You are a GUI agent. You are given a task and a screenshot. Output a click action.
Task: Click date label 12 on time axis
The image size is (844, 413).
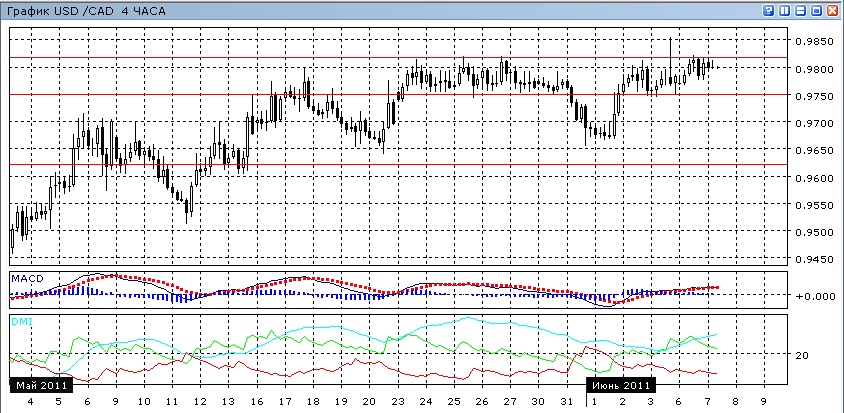click(x=200, y=402)
